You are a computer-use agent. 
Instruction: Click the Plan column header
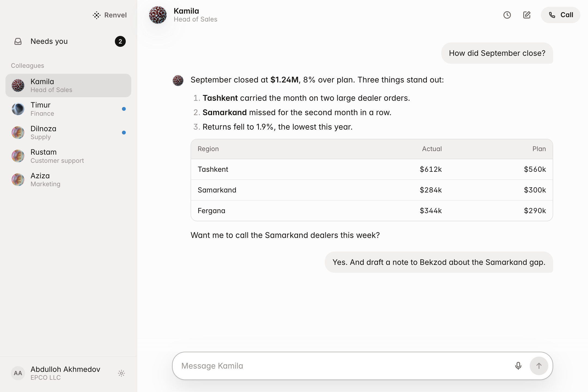(x=539, y=149)
